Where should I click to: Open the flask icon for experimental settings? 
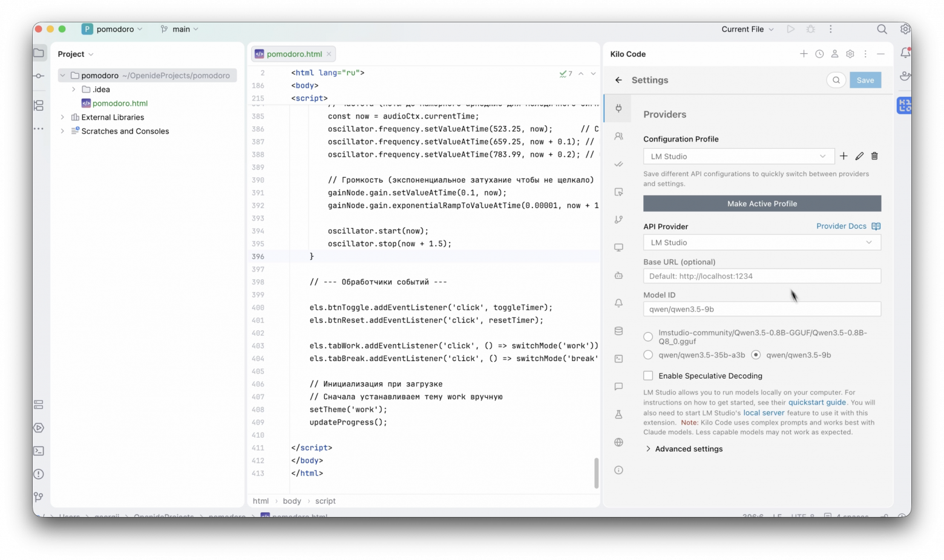click(x=618, y=414)
